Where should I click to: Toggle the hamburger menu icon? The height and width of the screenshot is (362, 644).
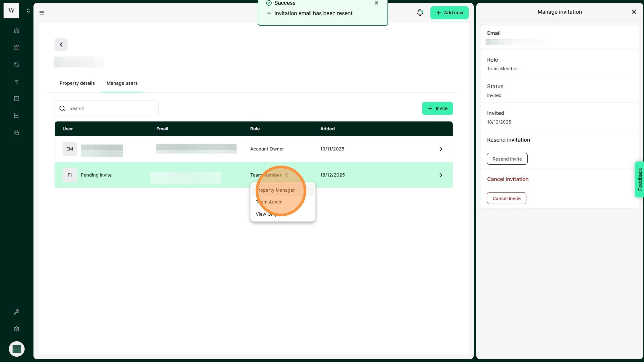pyautogui.click(x=42, y=13)
